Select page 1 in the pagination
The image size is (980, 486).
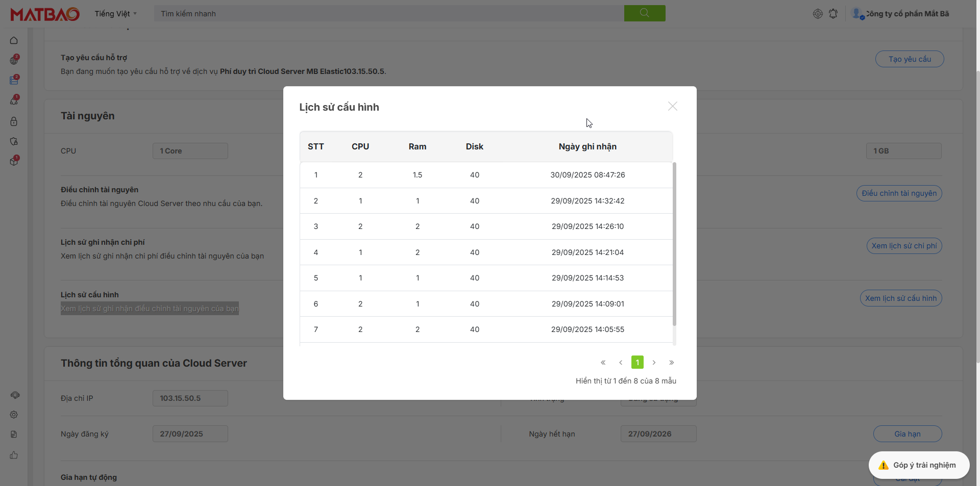[x=637, y=363]
